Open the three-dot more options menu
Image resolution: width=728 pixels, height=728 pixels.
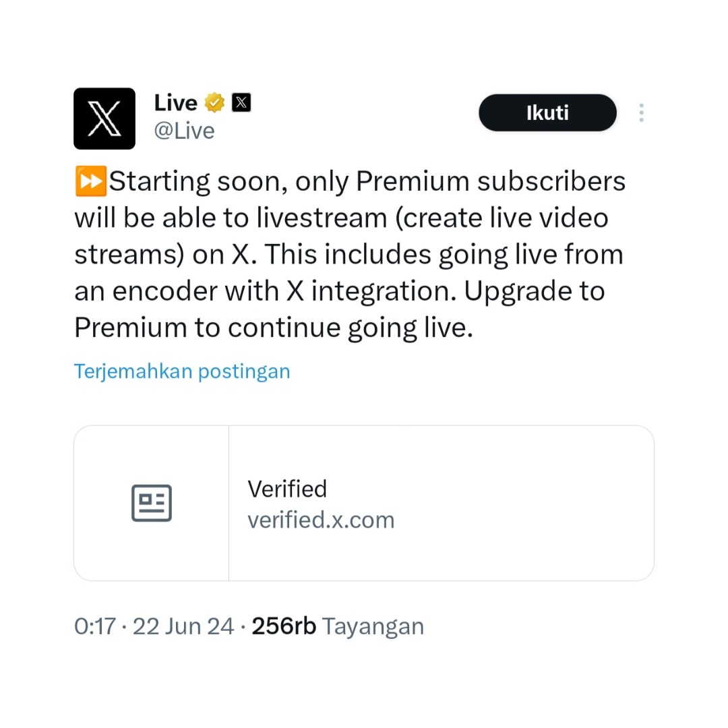point(641,113)
